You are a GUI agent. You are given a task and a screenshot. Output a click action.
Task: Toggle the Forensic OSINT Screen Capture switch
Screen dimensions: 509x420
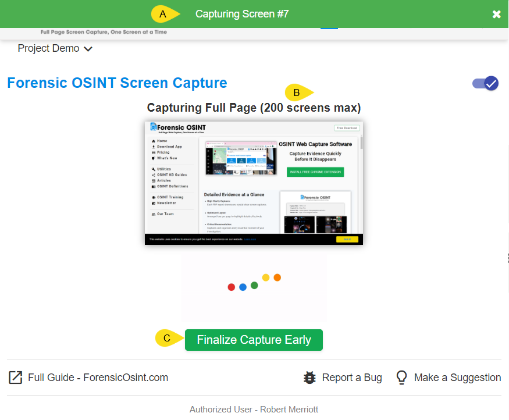pos(485,83)
